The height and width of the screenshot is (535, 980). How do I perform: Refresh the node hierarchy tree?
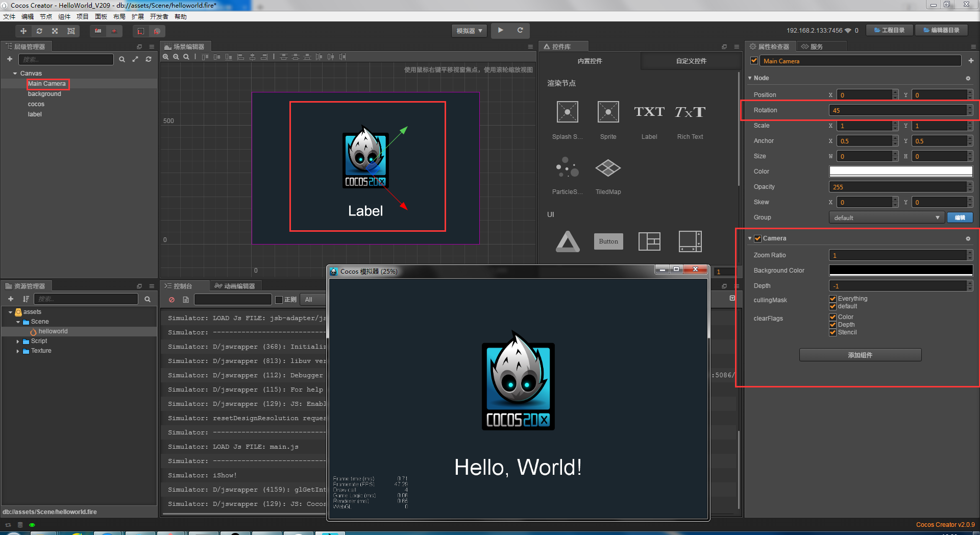149,59
